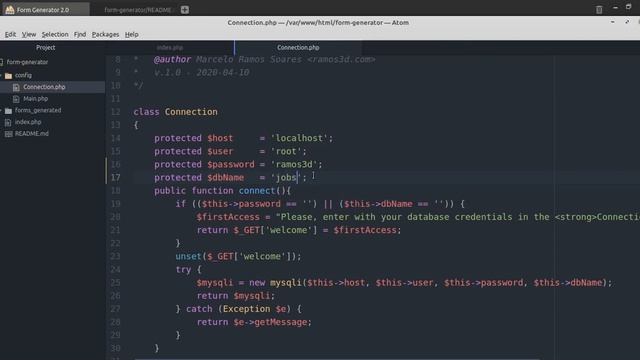Viewport: 640px width, 360px height.
Task: Click 'return $e->getMessage;' on line 28
Action: point(254,322)
